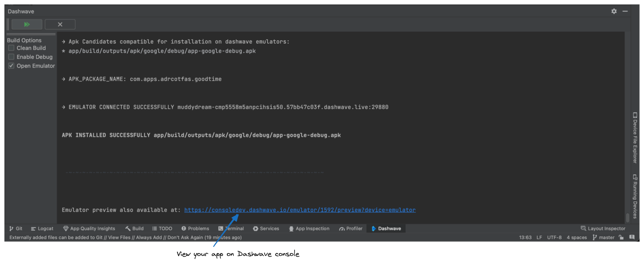Toggle the Enable Debug checkbox
644x263 pixels.
point(11,57)
